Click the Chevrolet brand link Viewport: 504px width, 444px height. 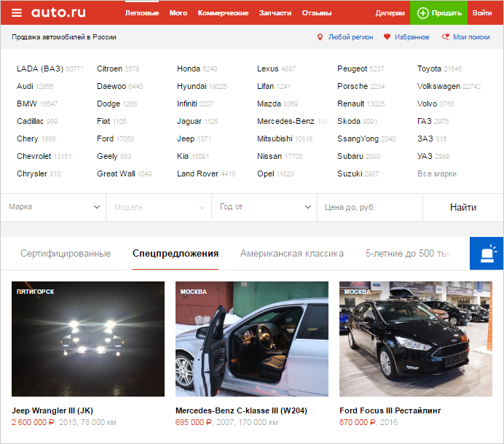(x=34, y=156)
